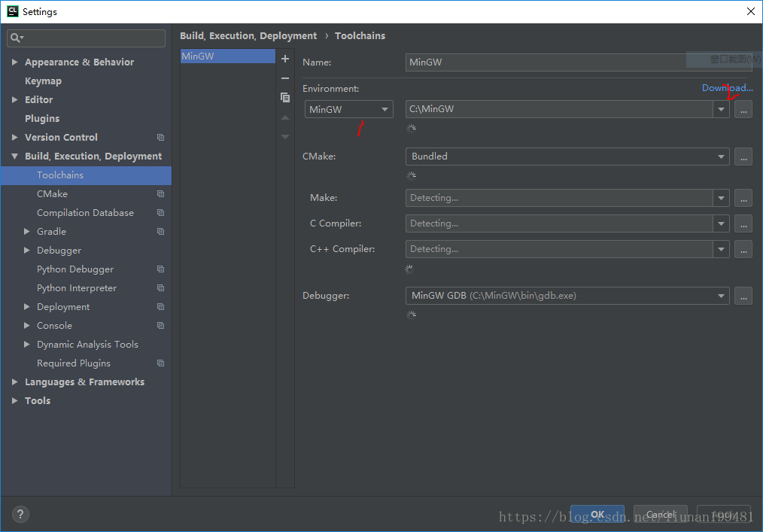The image size is (763, 532).
Task: Click the C:\MinGW path field
Action: 560,110
